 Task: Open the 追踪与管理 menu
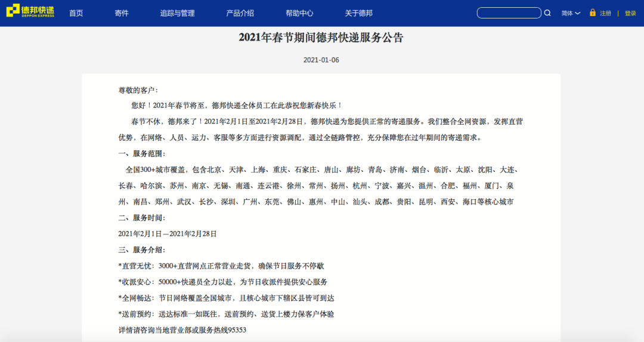(x=177, y=13)
